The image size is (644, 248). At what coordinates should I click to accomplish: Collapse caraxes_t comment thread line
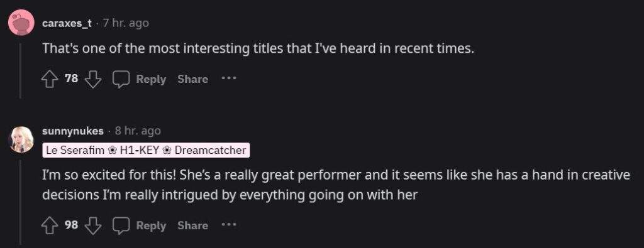(21, 70)
